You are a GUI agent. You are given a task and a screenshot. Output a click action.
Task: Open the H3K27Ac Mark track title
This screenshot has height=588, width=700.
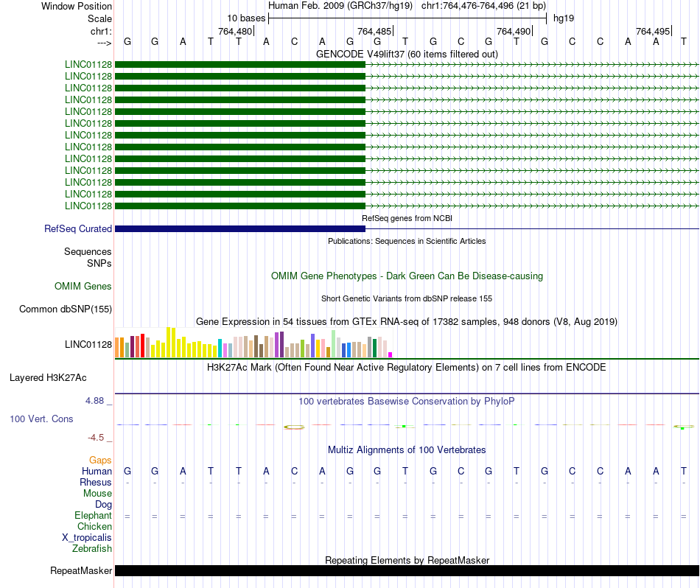point(407,368)
